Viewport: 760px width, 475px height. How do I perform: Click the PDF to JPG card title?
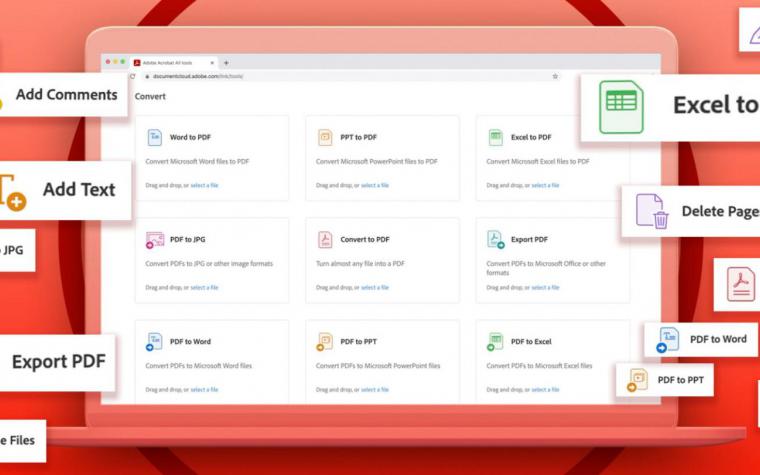click(x=188, y=239)
